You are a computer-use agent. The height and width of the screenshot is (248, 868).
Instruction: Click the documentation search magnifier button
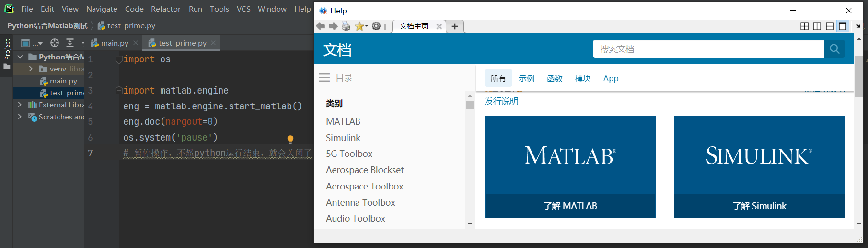(x=834, y=49)
